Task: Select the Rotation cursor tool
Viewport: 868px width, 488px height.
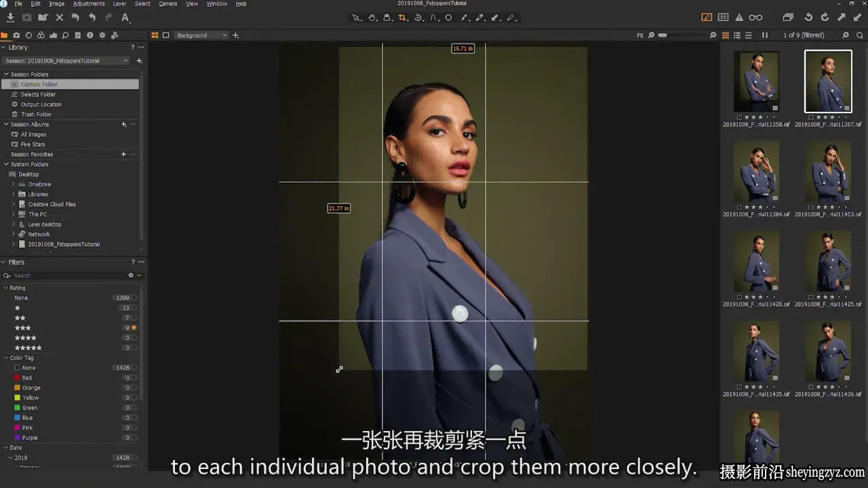Action: 418,18
